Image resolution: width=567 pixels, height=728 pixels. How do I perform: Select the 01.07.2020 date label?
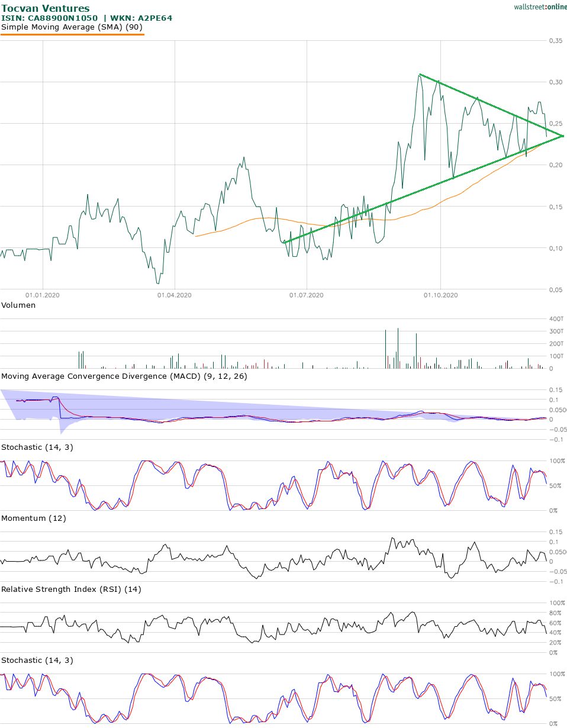pos(307,294)
